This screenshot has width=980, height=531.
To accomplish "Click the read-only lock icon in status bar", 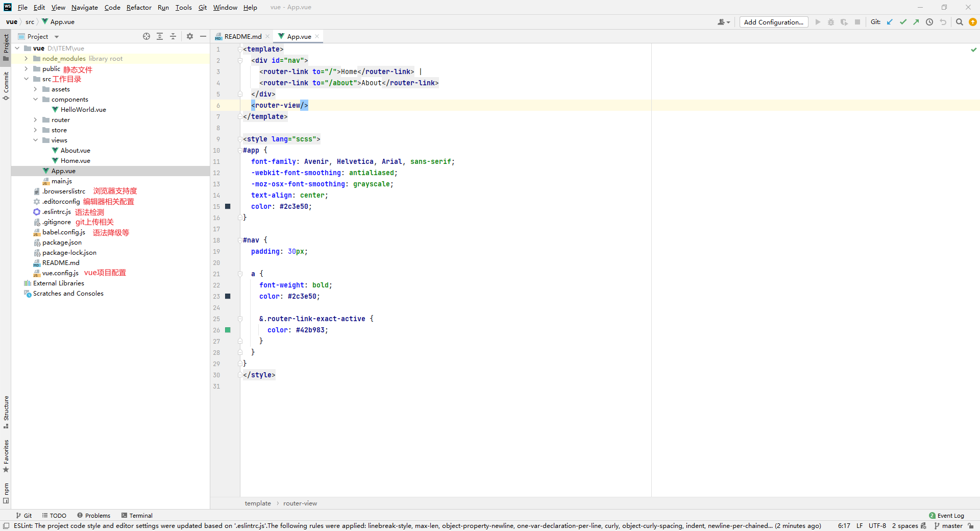I will 971,526.
